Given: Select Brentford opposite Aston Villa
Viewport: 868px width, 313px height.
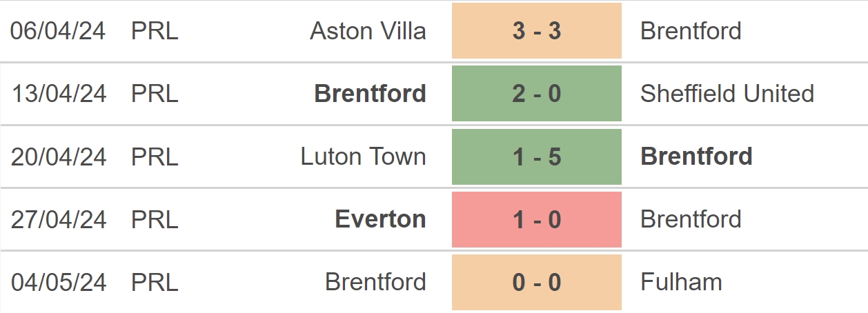Looking at the screenshot, I should [691, 31].
